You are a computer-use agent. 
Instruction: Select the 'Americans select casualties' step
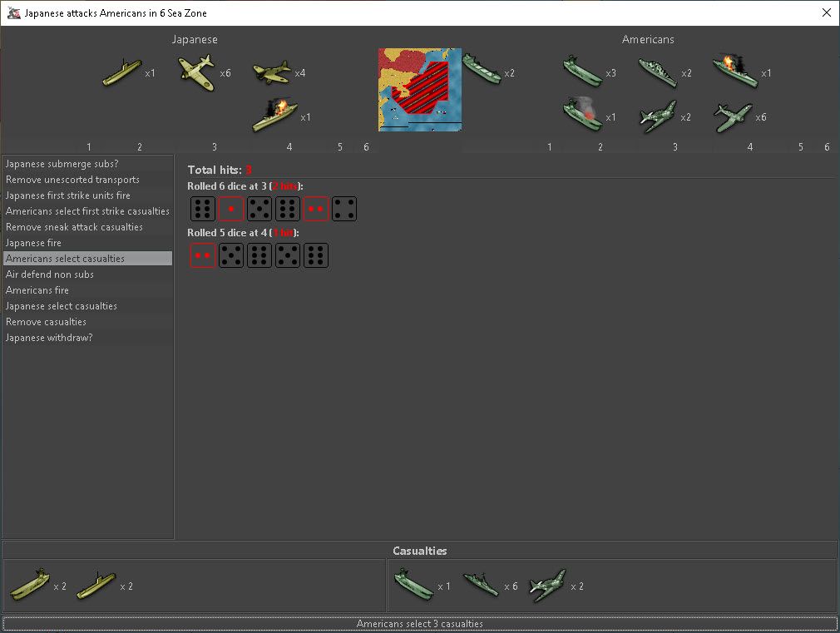[x=87, y=259]
